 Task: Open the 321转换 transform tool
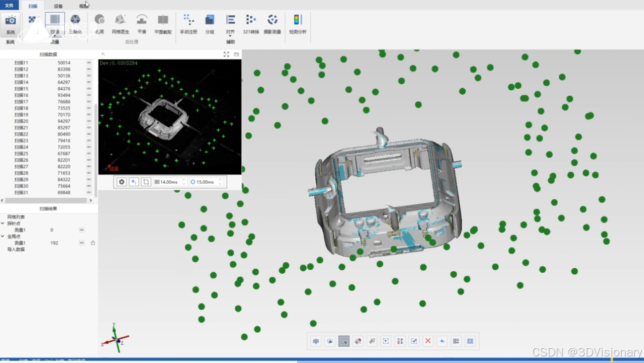tap(251, 24)
